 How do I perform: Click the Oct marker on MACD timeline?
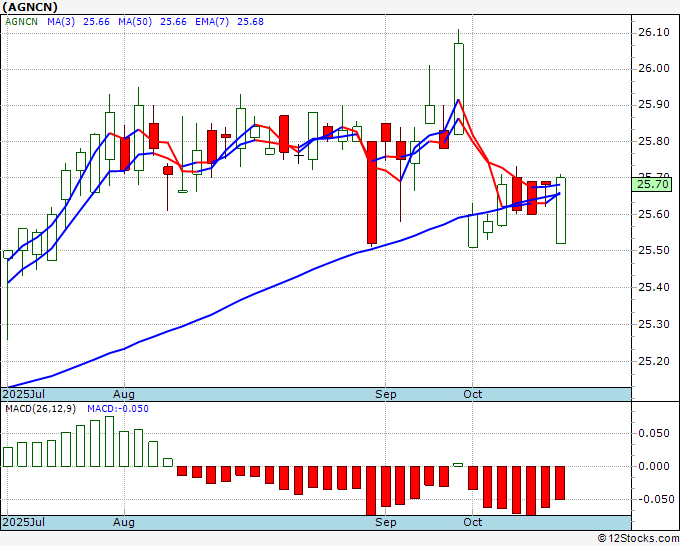tap(472, 522)
